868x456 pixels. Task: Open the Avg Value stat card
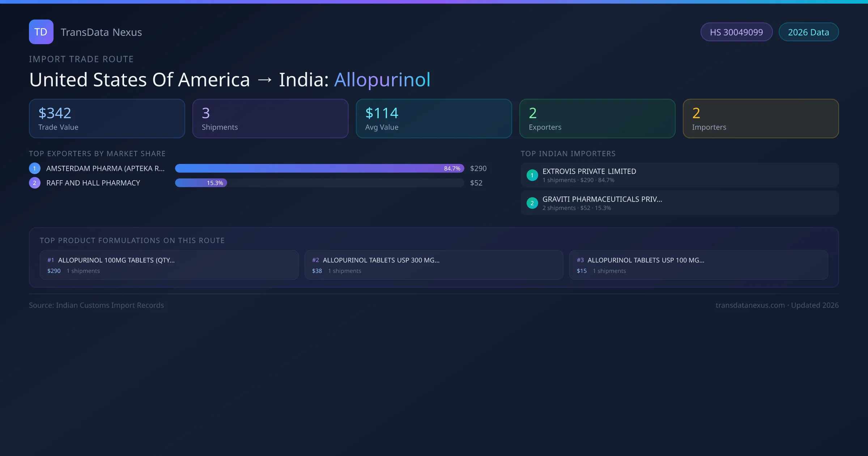pyautogui.click(x=434, y=118)
